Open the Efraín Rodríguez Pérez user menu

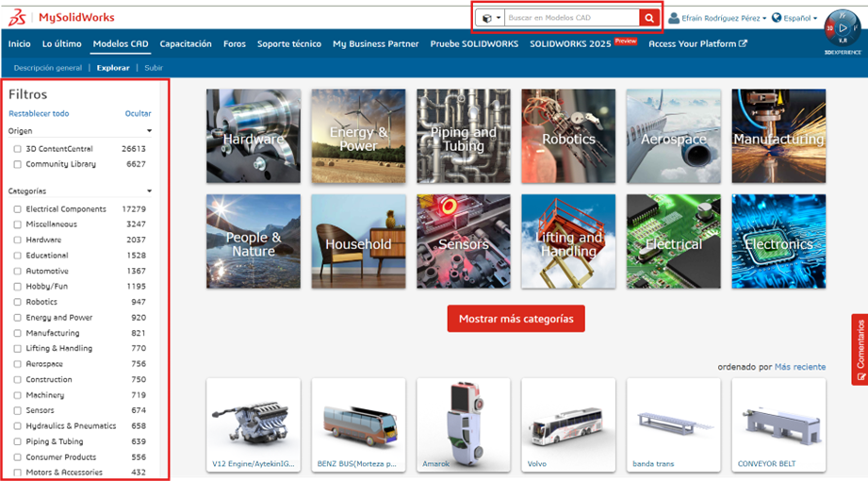click(717, 18)
